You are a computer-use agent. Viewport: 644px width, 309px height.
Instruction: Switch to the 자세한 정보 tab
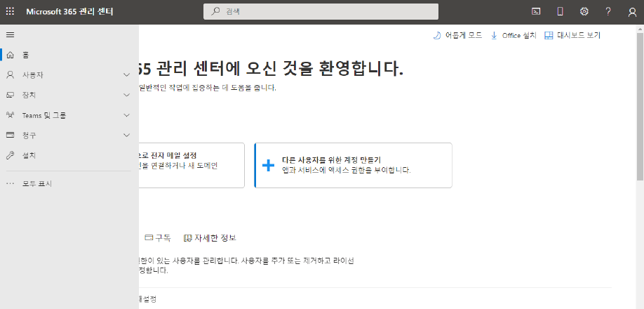coord(210,237)
